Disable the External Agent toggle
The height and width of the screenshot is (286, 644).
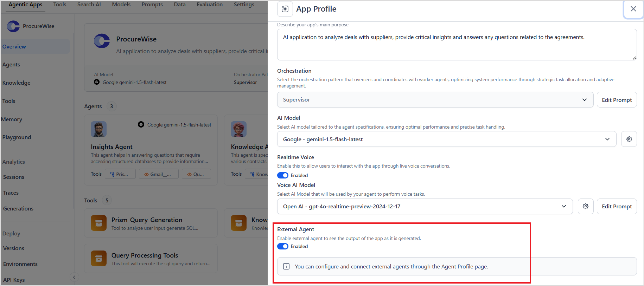click(283, 246)
